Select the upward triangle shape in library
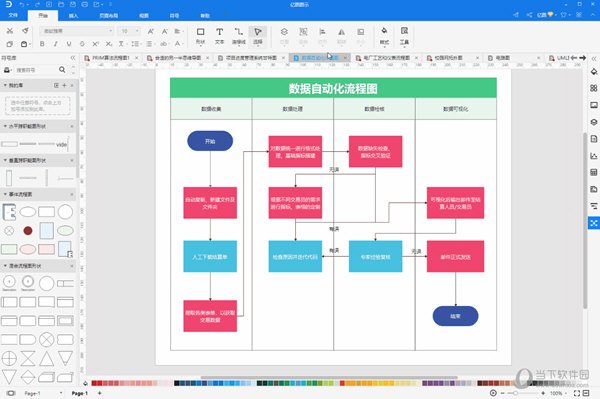The width and height of the screenshot is (600, 399). click(x=47, y=358)
